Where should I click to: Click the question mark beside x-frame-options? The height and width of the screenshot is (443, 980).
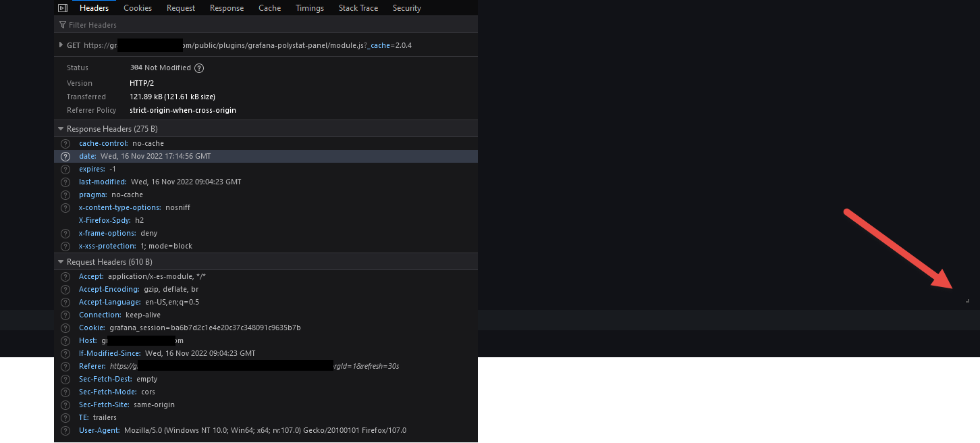(x=65, y=233)
